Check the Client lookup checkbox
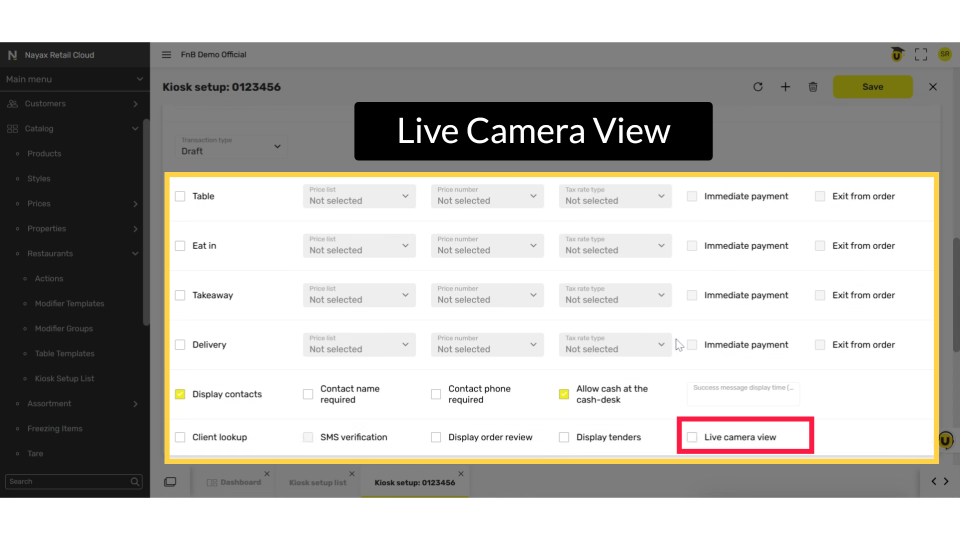 (180, 437)
